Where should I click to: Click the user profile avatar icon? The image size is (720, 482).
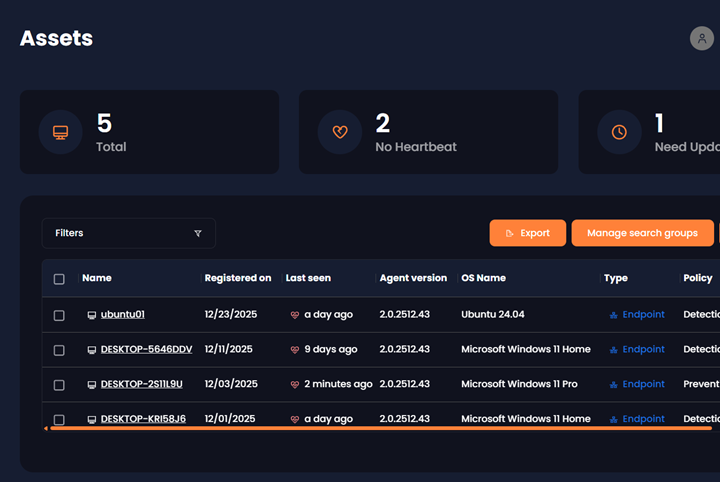click(x=701, y=38)
